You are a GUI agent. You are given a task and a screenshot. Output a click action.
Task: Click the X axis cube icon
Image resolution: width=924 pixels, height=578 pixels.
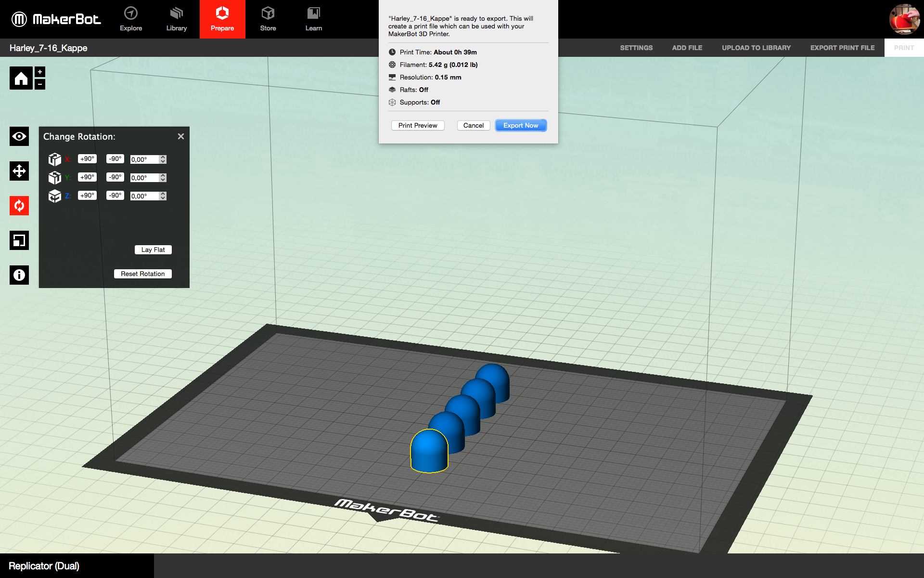pos(55,159)
